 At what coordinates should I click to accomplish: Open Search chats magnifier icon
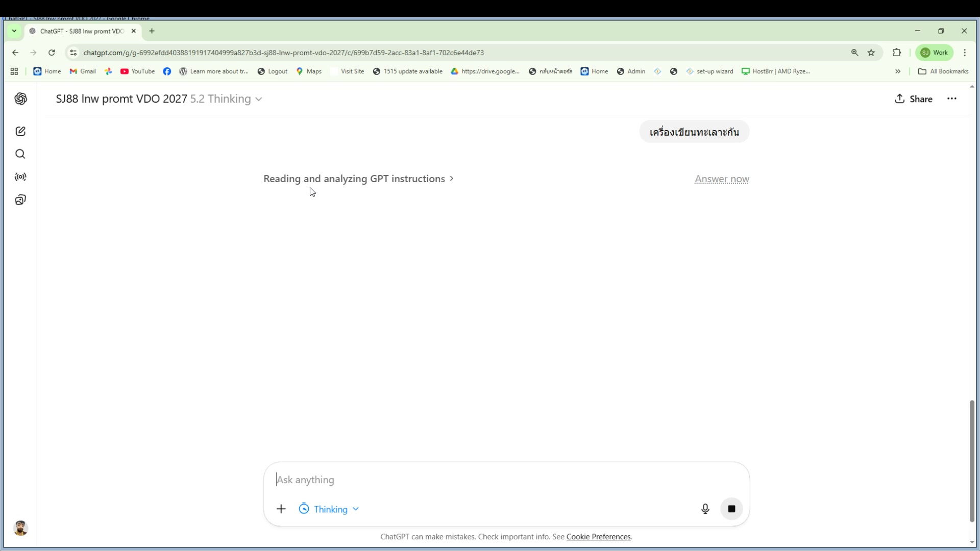coord(20,154)
